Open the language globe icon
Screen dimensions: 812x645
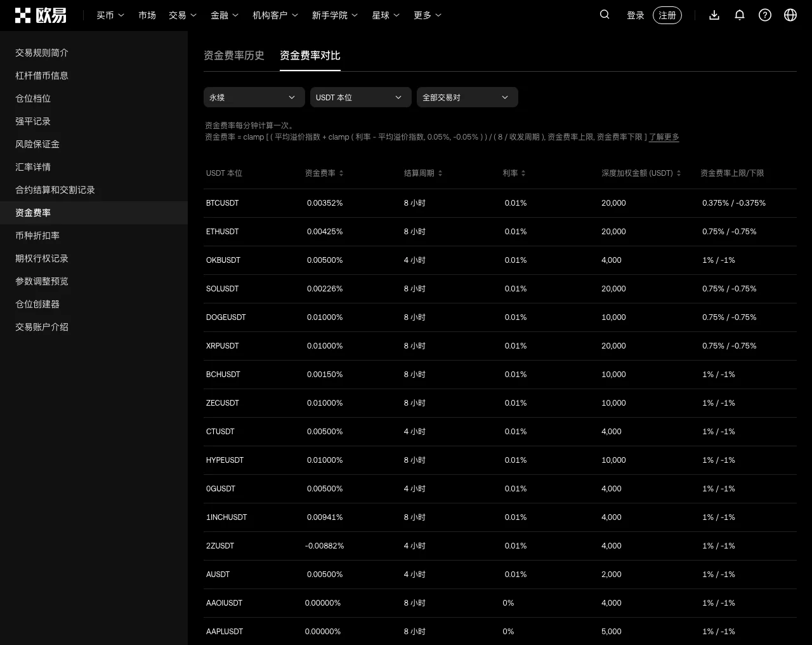[x=790, y=15]
